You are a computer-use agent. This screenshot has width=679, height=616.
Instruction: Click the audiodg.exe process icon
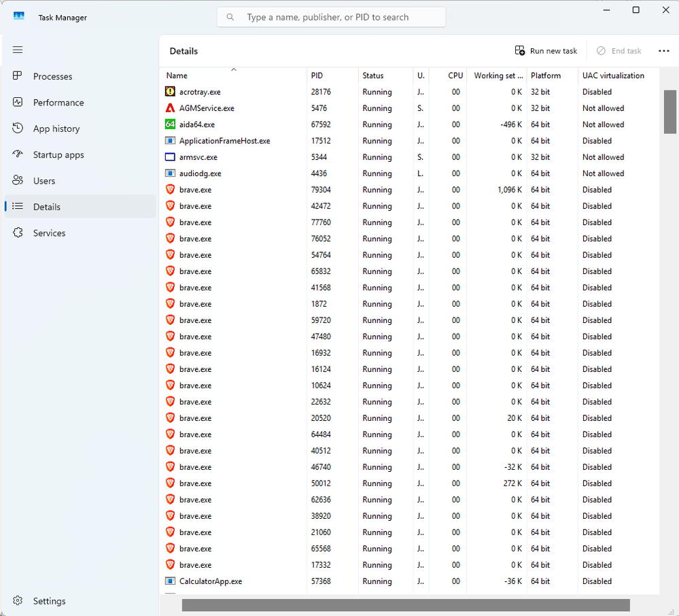pyautogui.click(x=170, y=173)
